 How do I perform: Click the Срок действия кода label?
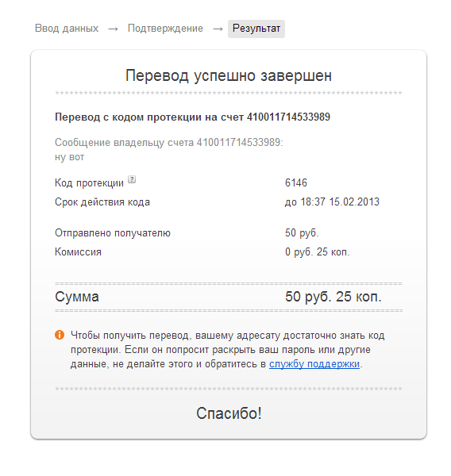click(102, 202)
